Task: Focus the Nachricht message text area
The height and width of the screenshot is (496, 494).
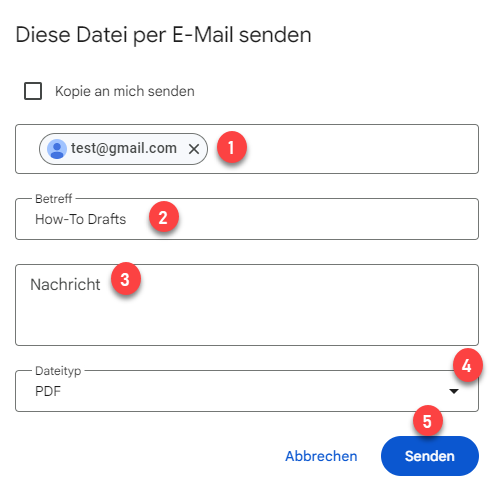Action: click(x=247, y=305)
